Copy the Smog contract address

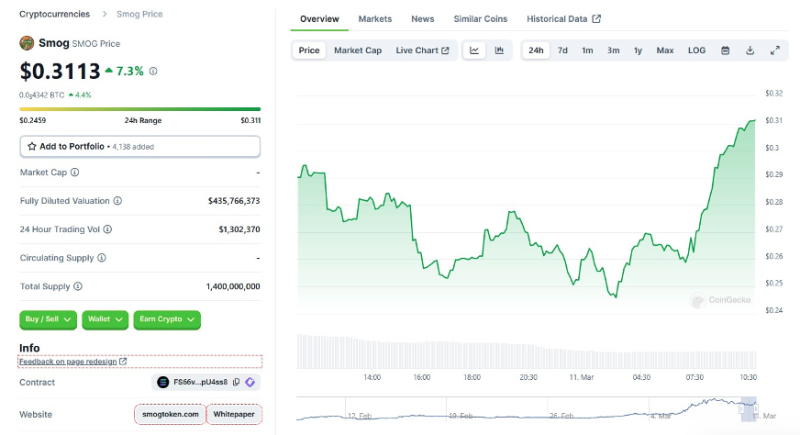[x=236, y=382]
